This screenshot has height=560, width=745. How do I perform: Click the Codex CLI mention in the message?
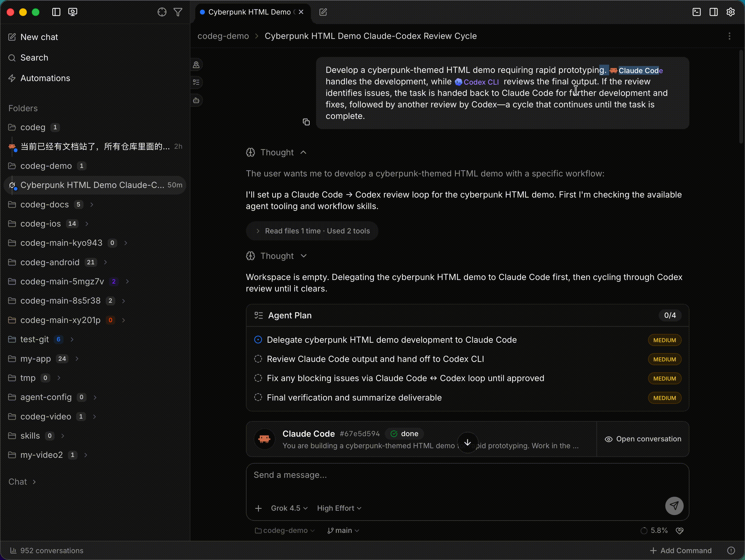tap(477, 82)
